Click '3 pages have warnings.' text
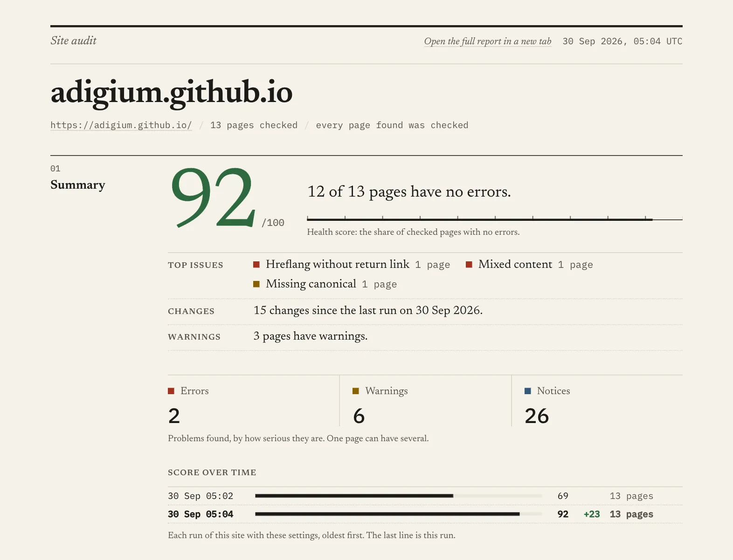This screenshot has width=733, height=560. 311,336
